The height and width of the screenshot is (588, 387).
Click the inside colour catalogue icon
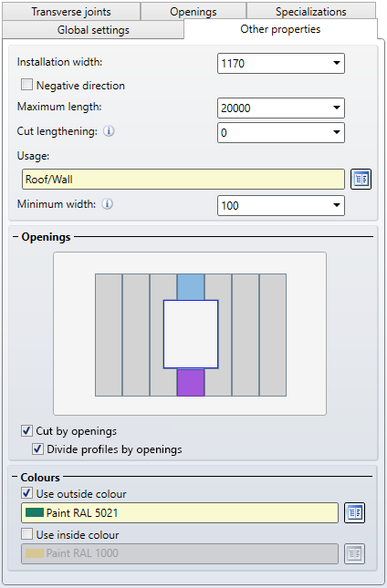coord(355,553)
